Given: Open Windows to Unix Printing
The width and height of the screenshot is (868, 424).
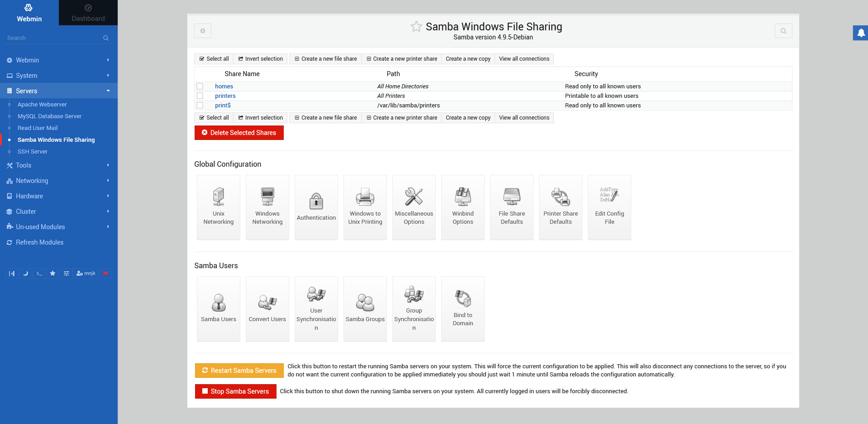Looking at the screenshot, I should [x=365, y=207].
